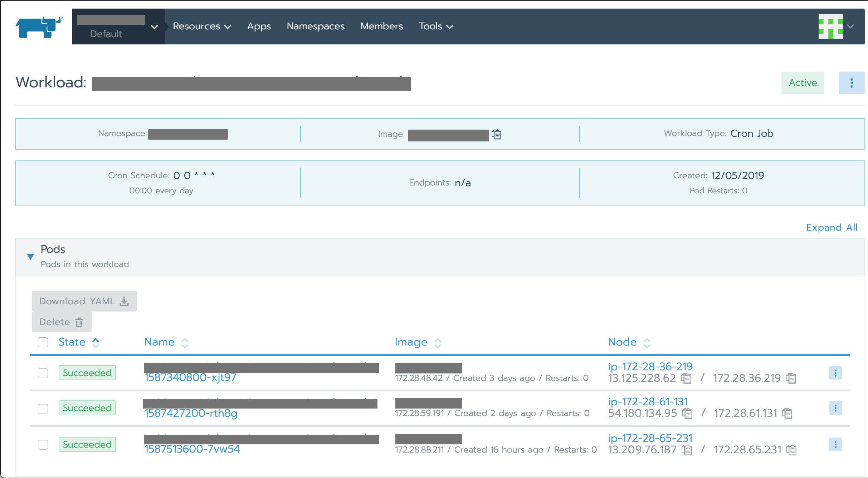Click Succeeded badge of pod 1587340800-xjt97
Viewport: 868px width, 478px height.
(87, 373)
